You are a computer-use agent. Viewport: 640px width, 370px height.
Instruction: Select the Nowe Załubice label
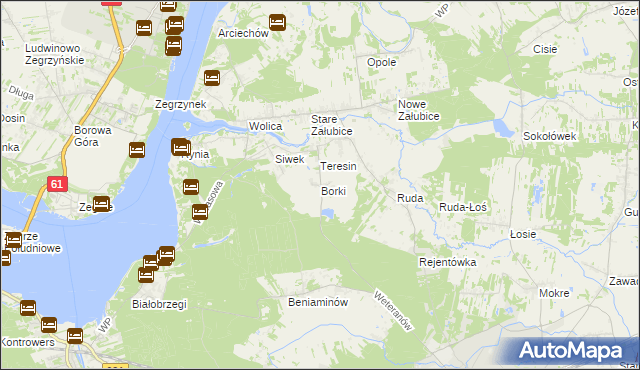(419, 110)
